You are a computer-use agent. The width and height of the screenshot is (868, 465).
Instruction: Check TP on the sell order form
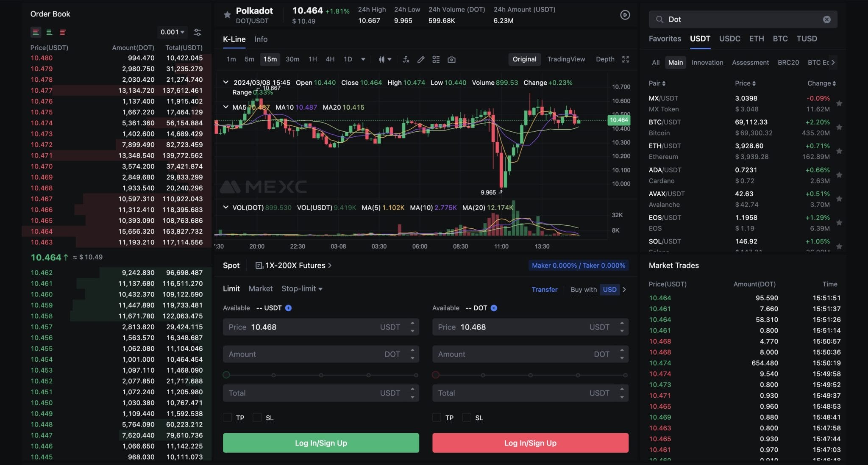437,417
